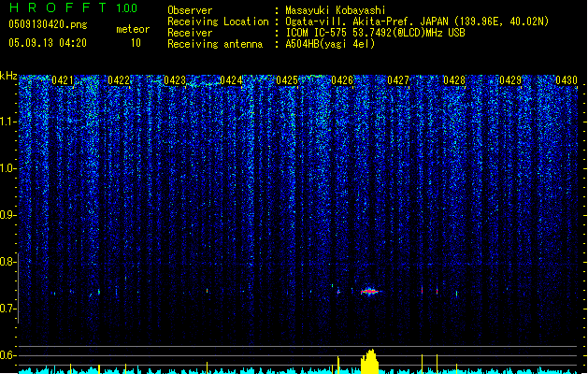Click the kHz axis unit label
The height and width of the screenshot is (374, 588).
click(8, 76)
